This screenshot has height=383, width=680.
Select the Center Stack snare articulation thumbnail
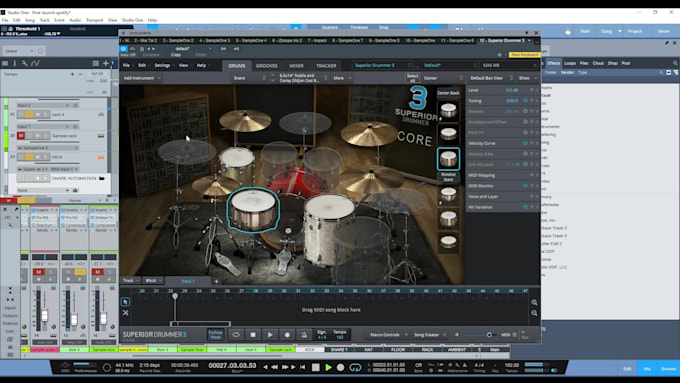448,111
